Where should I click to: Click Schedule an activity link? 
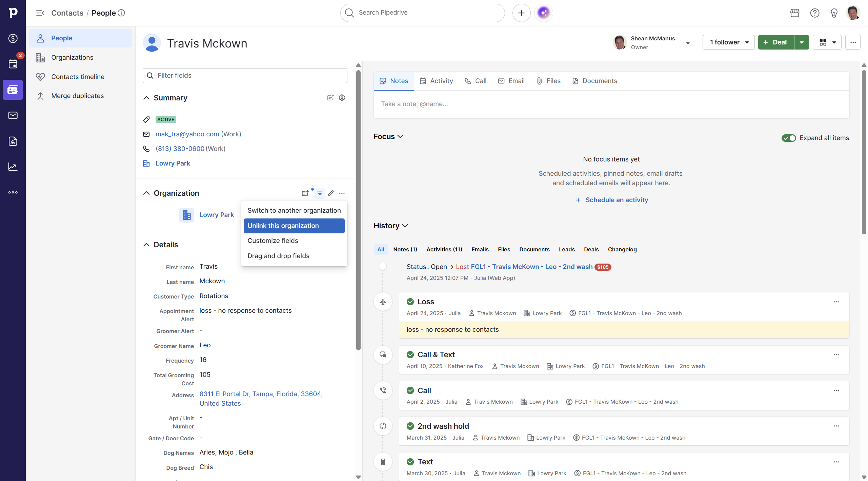(x=616, y=200)
